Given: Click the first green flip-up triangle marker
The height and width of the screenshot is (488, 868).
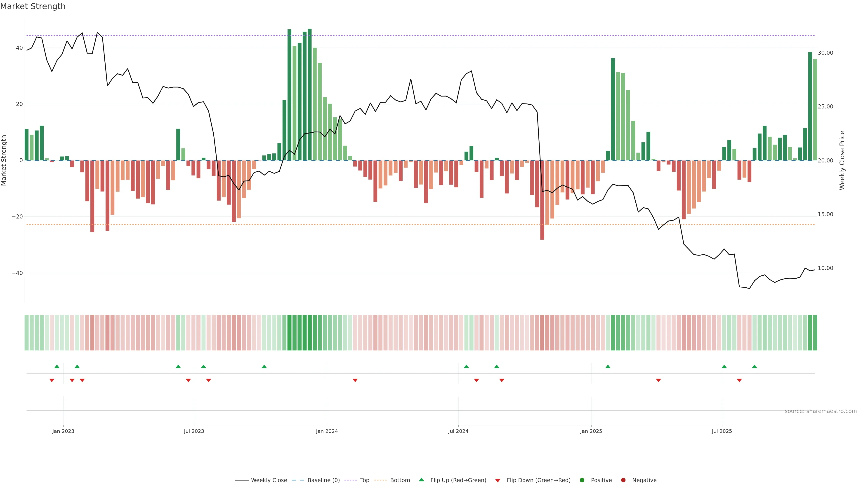Looking at the screenshot, I should click(x=57, y=366).
